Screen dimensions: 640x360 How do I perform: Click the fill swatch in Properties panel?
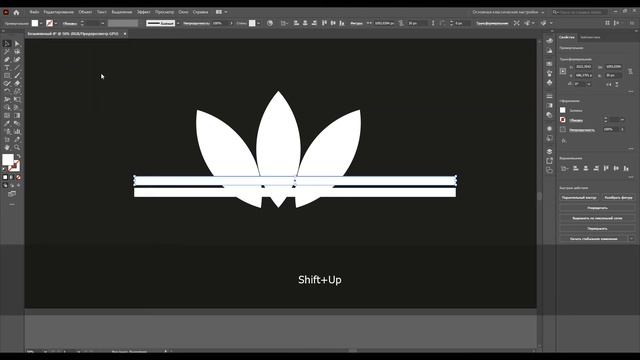click(563, 110)
